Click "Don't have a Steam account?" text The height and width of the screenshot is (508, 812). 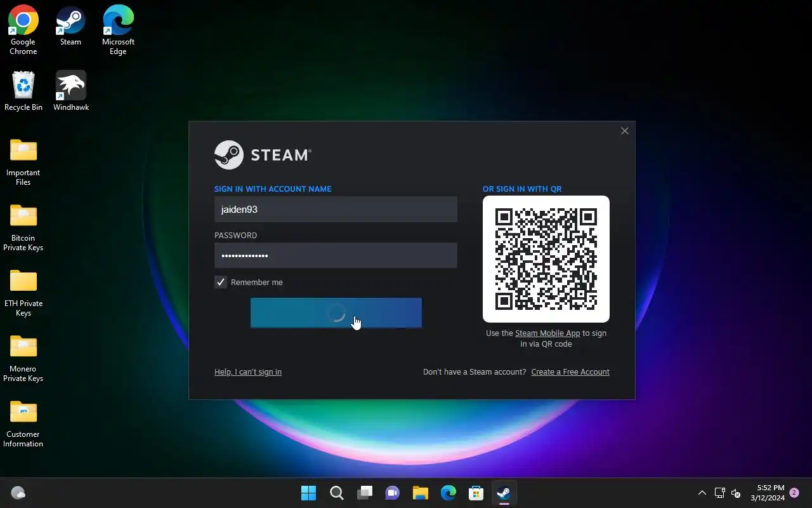pos(475,372)
